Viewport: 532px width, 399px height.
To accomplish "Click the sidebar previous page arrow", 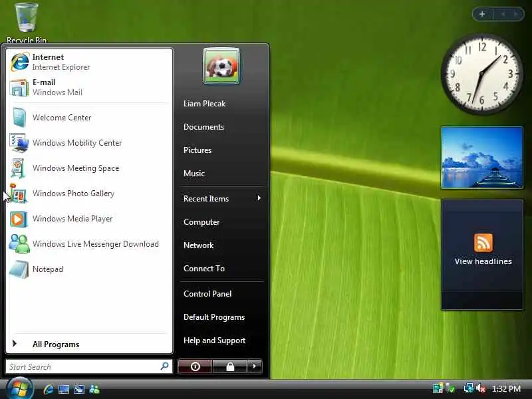I will [x=503, y=14].
